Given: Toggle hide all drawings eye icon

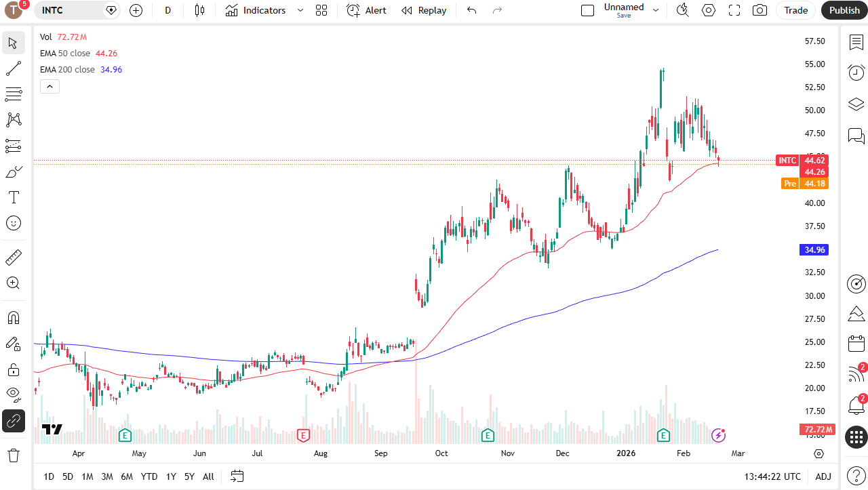Looking at the screenshot, I should click(x=14, y=395).
